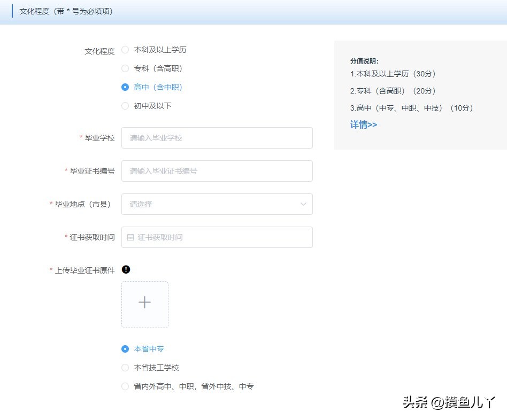
Task: Click the black exclamation warning icon
Action: (x=126, y=270)
